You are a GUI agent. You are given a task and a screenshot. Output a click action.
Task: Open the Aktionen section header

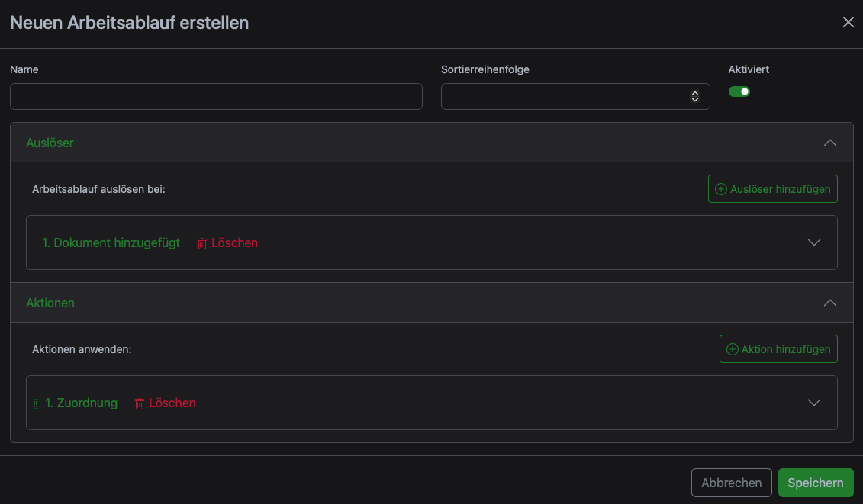pyautogui.click(x=432, y=303)
